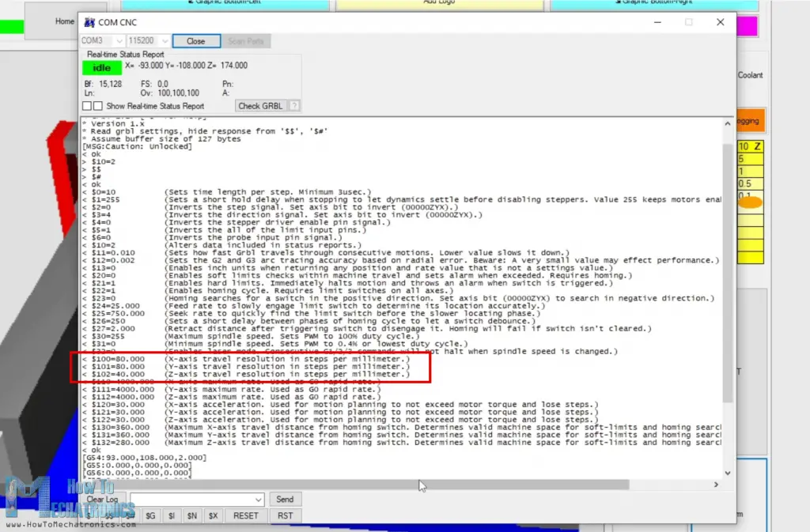Click the COM CNC window title icon
This screenshot has width=810, height=532.
[89, 22]
